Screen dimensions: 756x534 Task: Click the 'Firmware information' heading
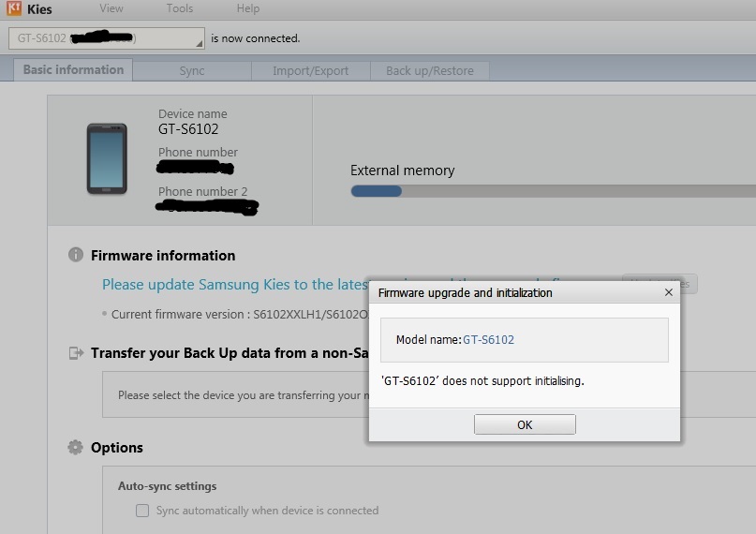point(163,255)
